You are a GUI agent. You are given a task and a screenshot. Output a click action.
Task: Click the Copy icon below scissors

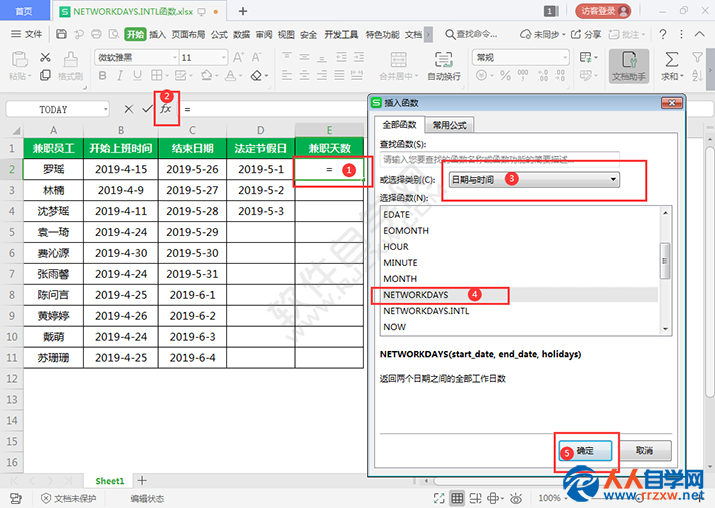coord(45,75)
